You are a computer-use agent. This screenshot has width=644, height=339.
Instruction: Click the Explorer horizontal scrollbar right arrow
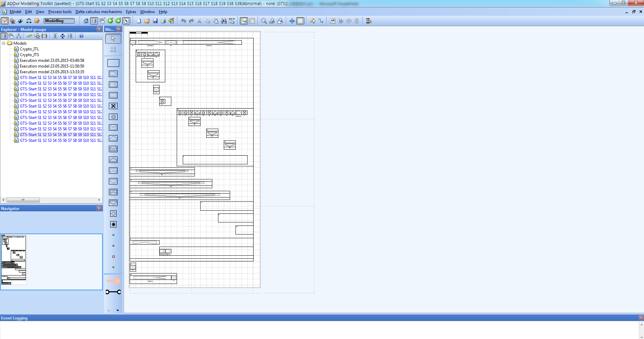point(99,200)
